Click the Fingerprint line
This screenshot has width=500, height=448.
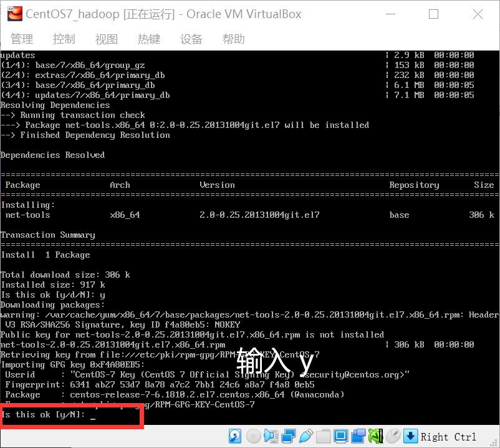160,384
